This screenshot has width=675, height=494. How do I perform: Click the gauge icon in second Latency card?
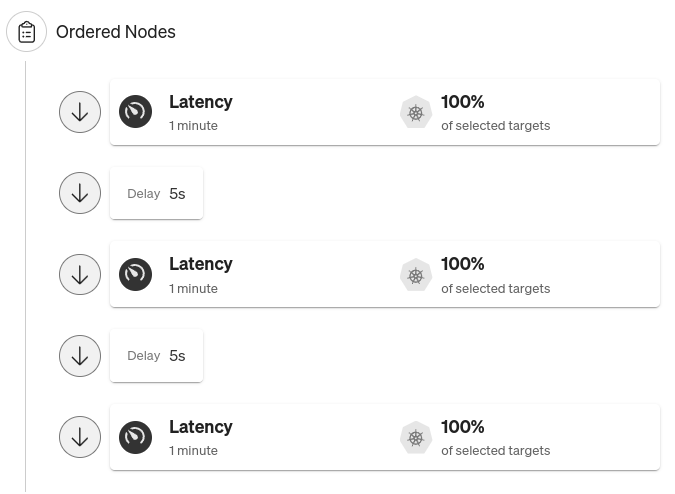pos(136,275)
